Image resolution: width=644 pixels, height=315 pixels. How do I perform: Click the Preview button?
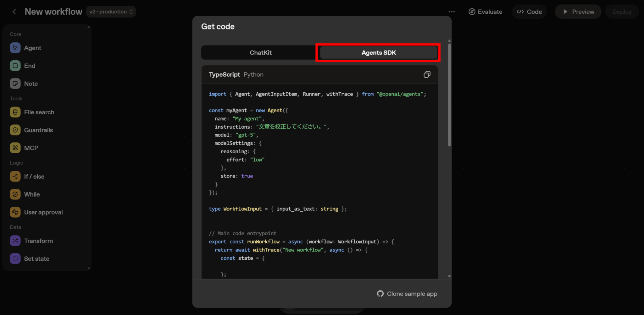[x=578, y=12]
